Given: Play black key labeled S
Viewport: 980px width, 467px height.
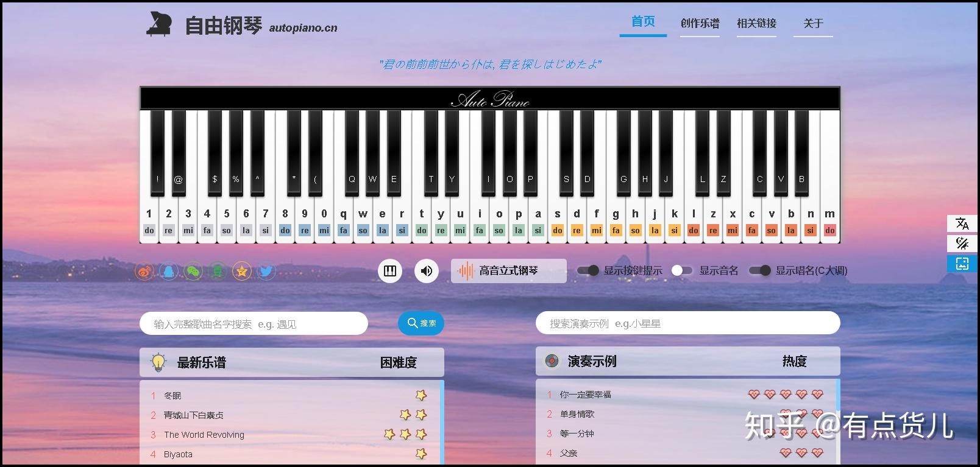Looking at the screenshot, I should 566,152.
